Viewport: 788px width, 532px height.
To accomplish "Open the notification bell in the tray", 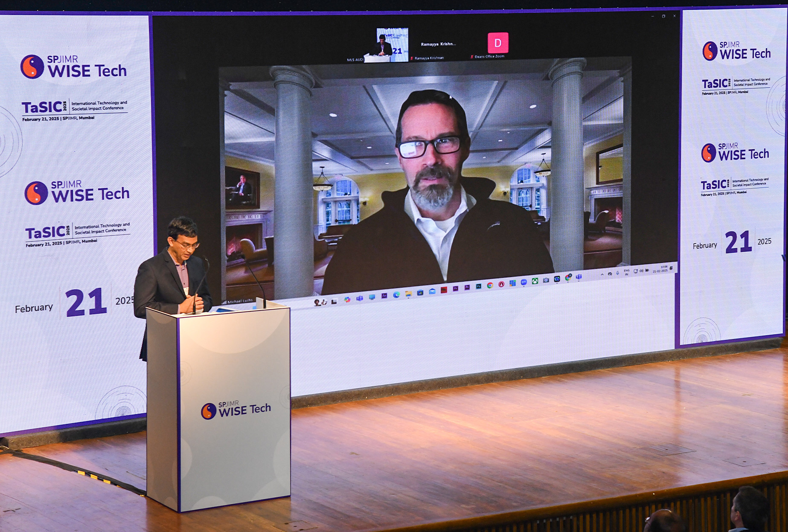I will (x=671, y=268).
